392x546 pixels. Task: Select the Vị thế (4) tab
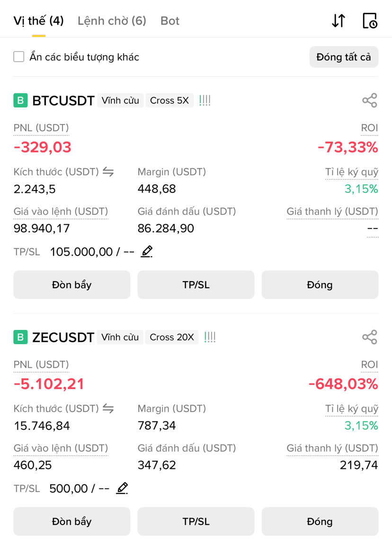pyautogui.click(x=39, y=21)
